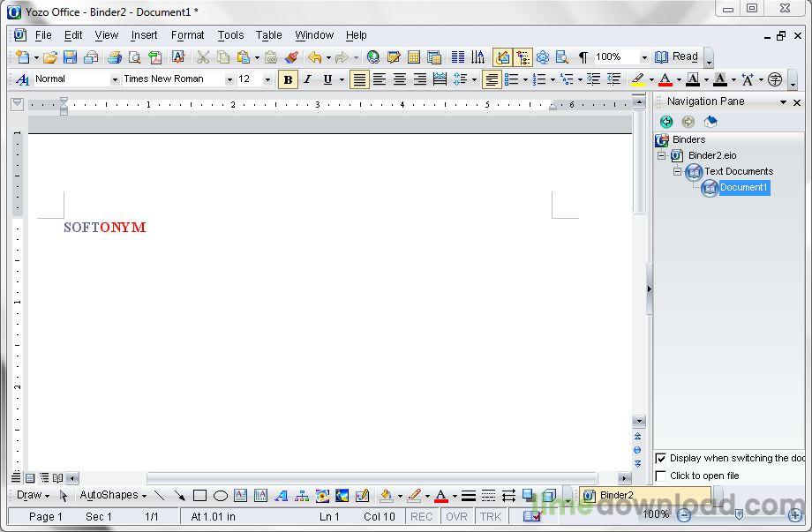
Task: Click the Print icon
Action: [115, 57]
